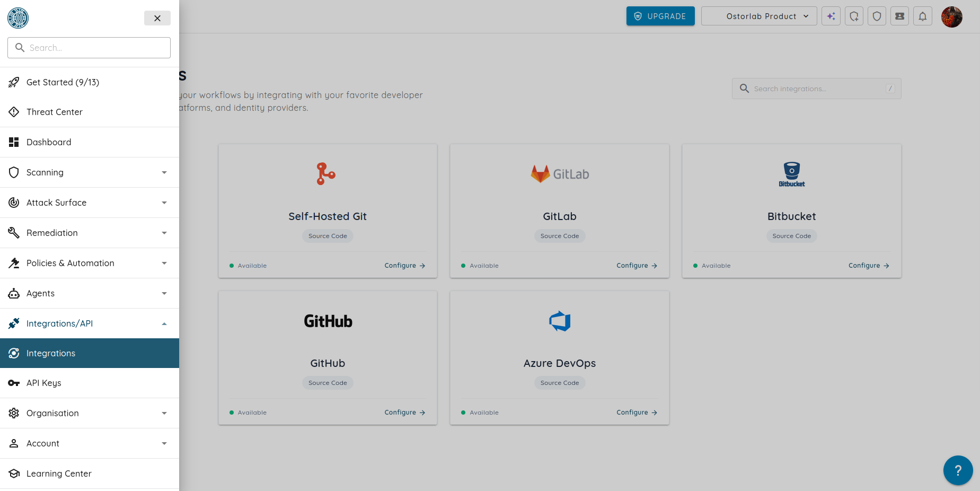
Task: Click the Bitbucket logo
Action: coord(792,174)
